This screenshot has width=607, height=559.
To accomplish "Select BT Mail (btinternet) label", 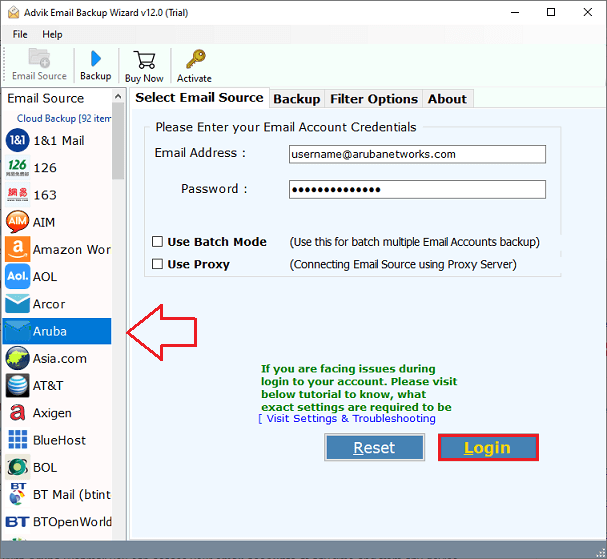I will pos(72,495).
